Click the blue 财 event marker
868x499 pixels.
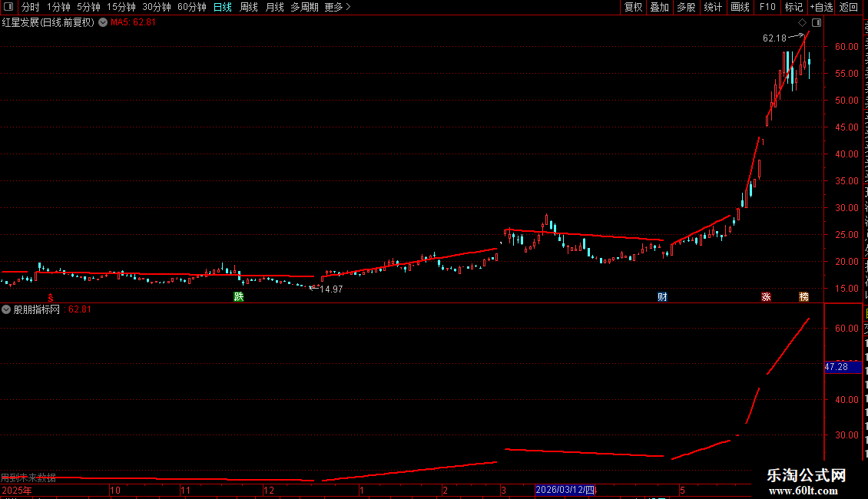662,297
